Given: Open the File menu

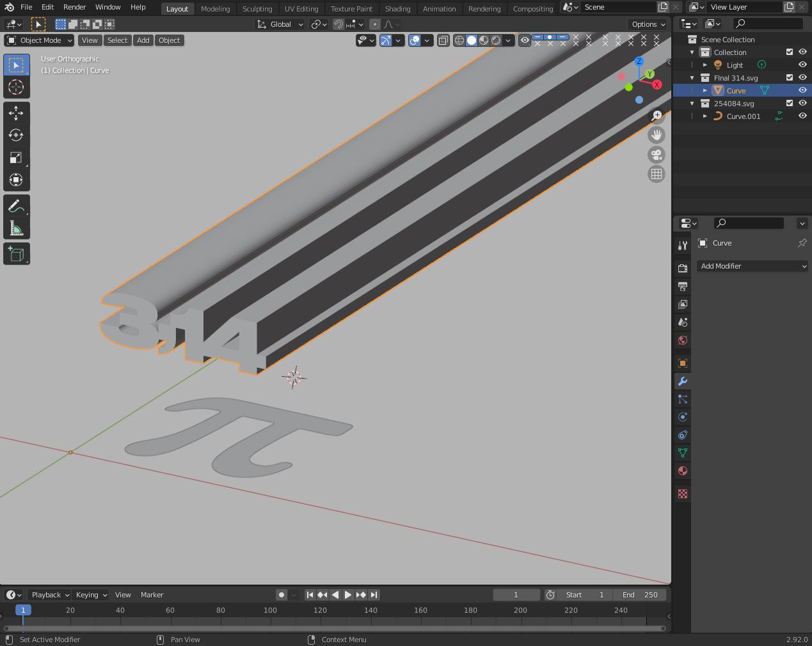Looking at the screenshot, I should [x=26, y=7].
